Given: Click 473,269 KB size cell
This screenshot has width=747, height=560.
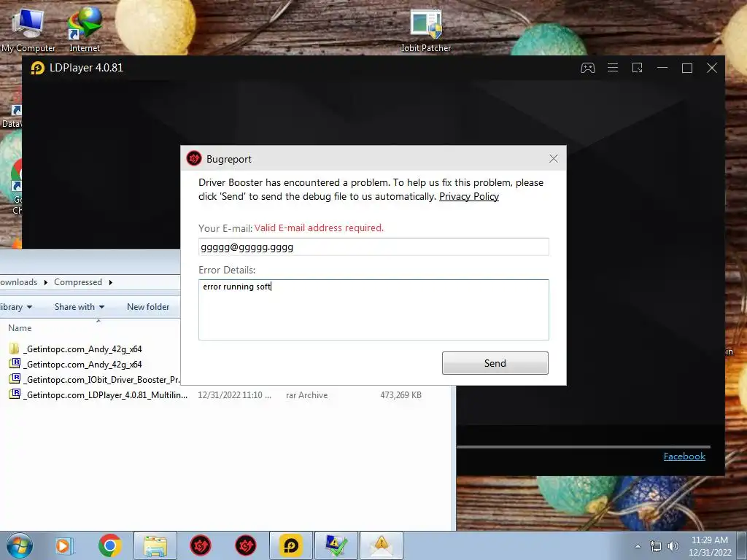Looking at the screenshot, I should click(400, 395).
